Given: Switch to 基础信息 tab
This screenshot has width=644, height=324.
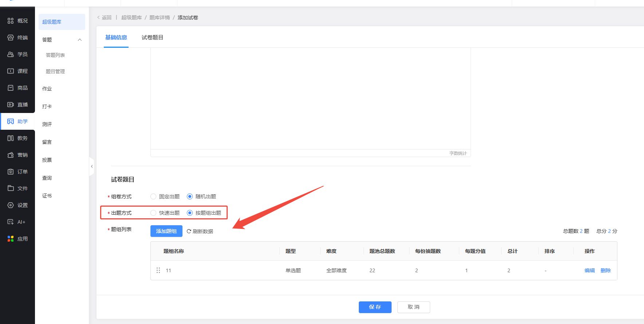Looking at the screenshot, I should (x=116, y=37).
